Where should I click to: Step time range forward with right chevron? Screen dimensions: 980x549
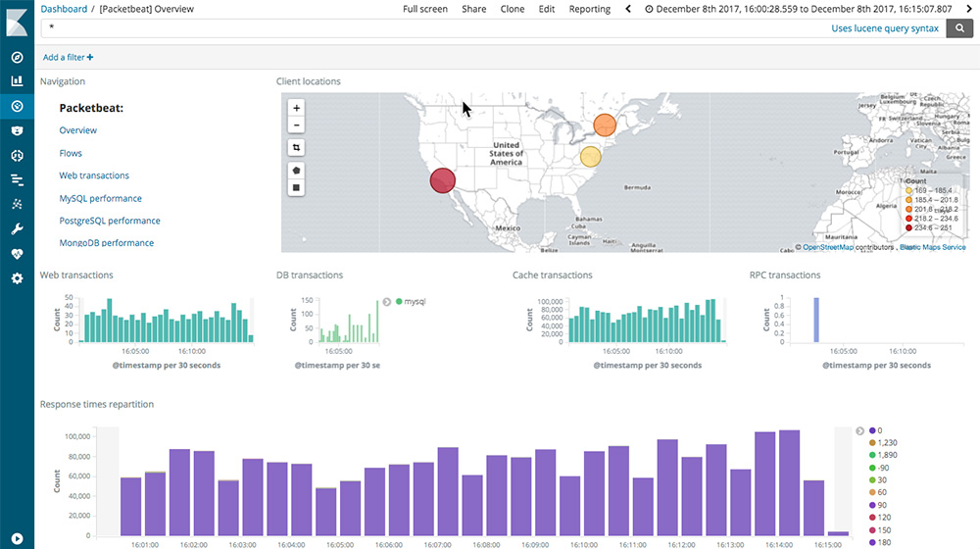click(x=969, y=9)
